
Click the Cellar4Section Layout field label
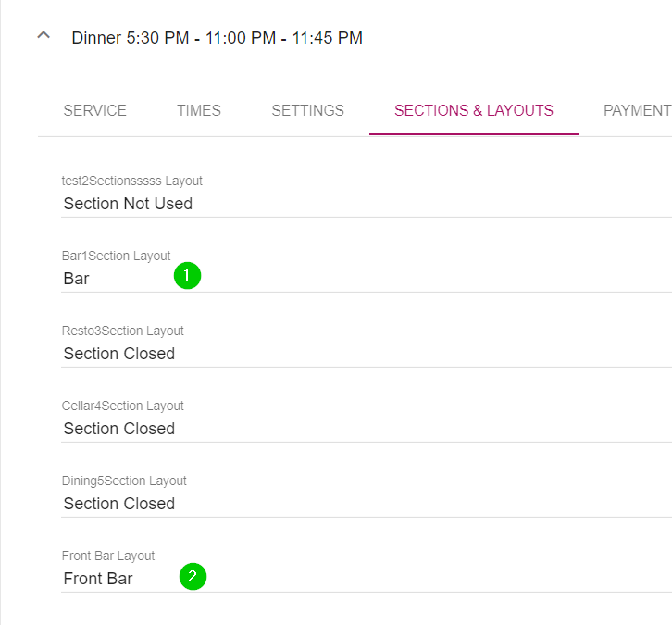tap(122, 406)
